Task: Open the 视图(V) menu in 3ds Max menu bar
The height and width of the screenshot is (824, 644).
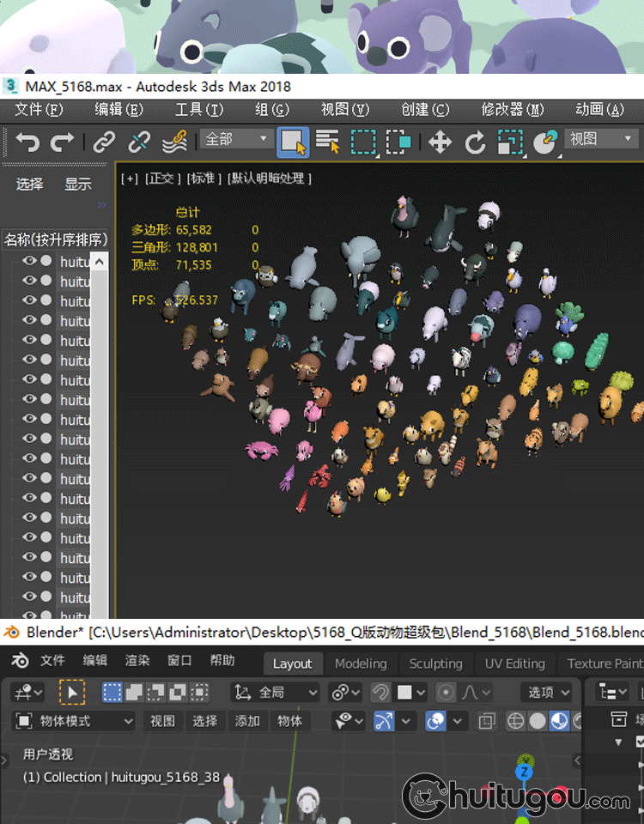Action: pyautogui.click(x=345, y=110)
